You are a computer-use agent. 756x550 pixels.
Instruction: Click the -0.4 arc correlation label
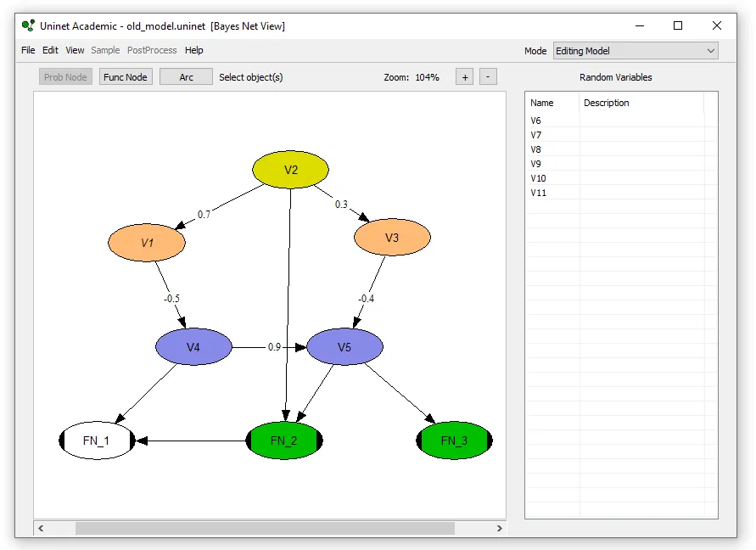pyautogui.click(x=366, y=299)
